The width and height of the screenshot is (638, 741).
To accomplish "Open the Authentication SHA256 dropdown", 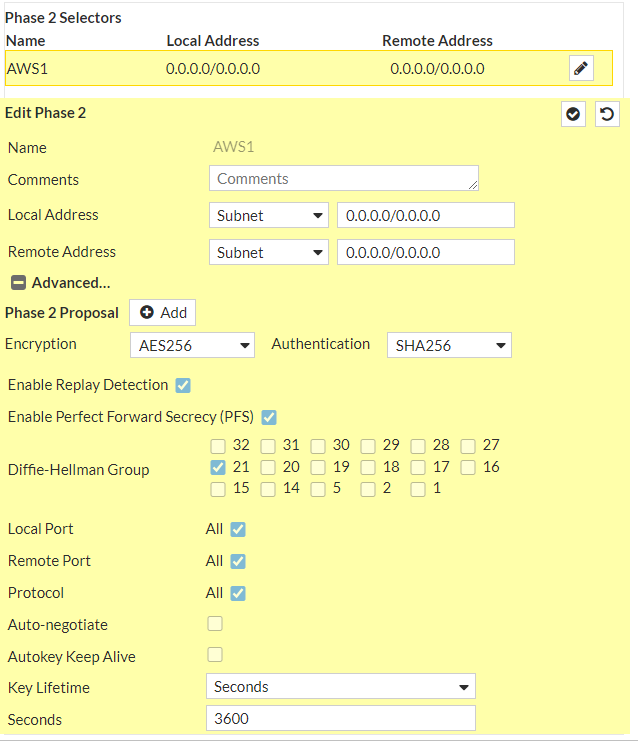I will (449, 345).
